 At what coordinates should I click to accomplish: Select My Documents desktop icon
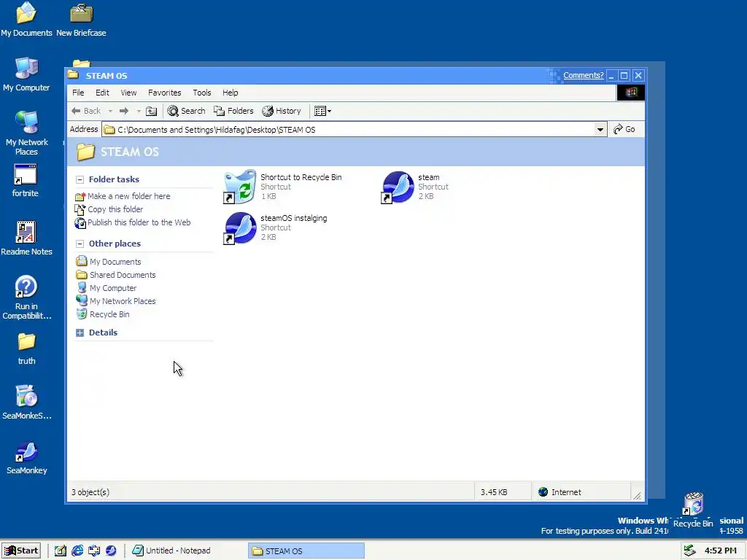[26, 20]
